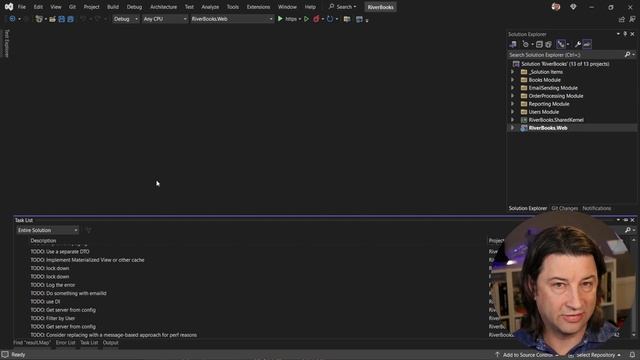The height and width of the screenshot is (360, 640).
Task: Open the Analyze menu
Action: point(210,7)
